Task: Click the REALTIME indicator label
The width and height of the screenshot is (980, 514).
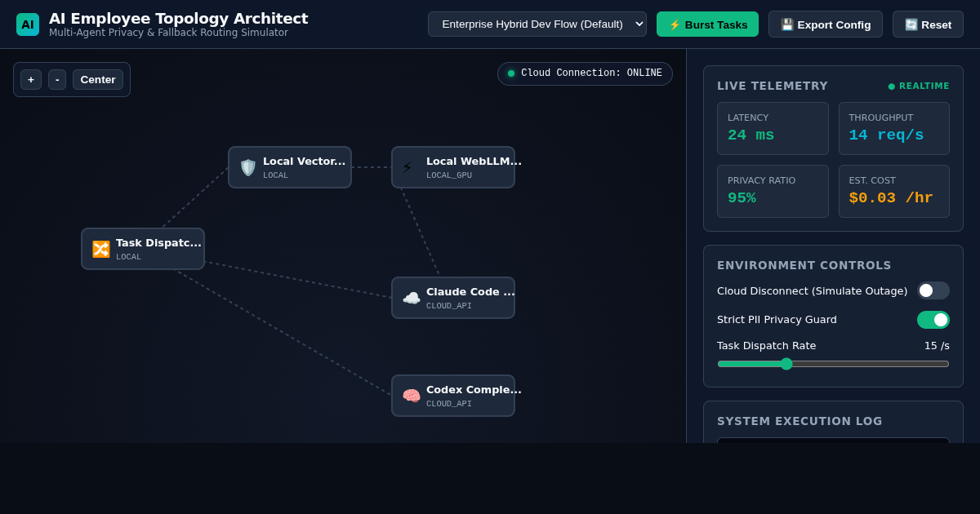Action: 919,86
